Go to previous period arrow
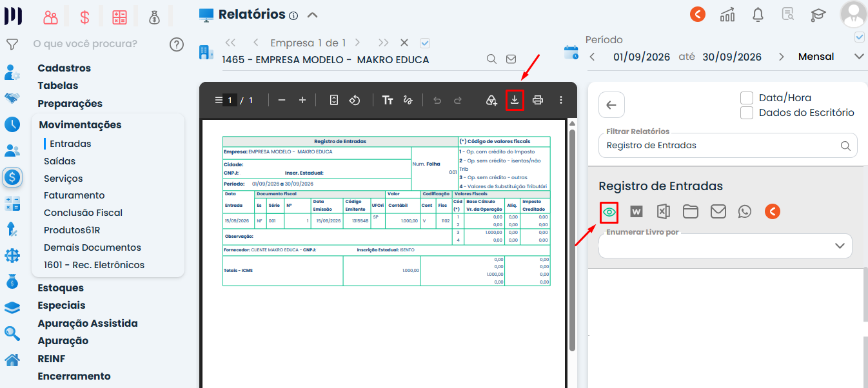 tap(593, 57)
